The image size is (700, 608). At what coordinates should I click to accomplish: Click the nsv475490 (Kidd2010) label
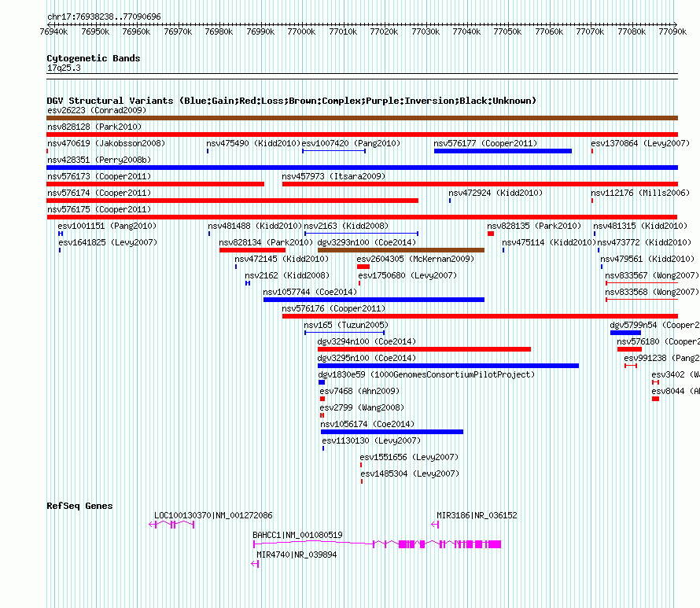pyautogui.click(x=253, y=143)
